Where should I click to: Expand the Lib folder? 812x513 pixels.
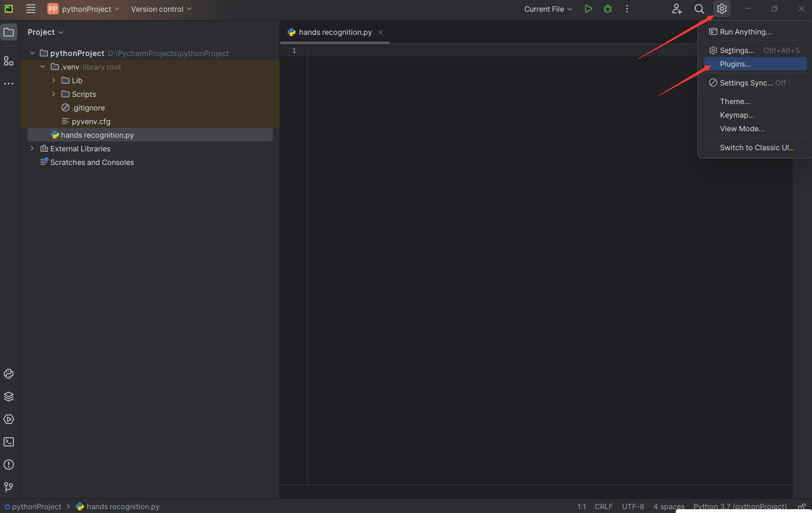53,81
